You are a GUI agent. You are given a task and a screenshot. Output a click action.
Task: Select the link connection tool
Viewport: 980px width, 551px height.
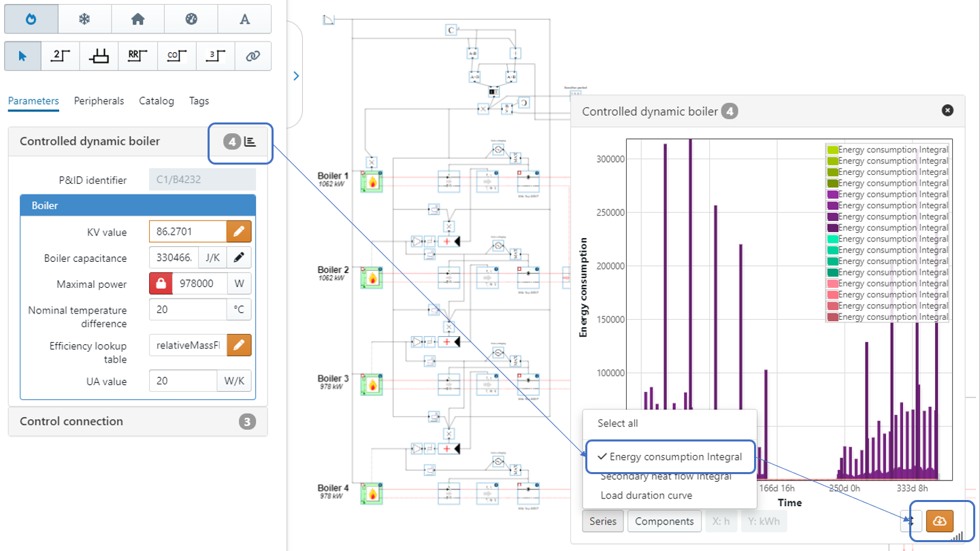pos(252,56)
